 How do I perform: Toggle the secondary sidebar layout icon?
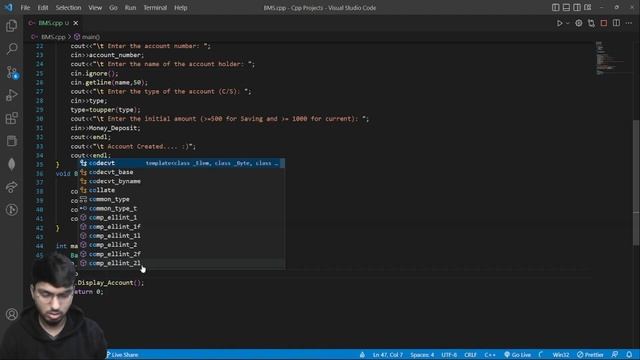[577, 7]
